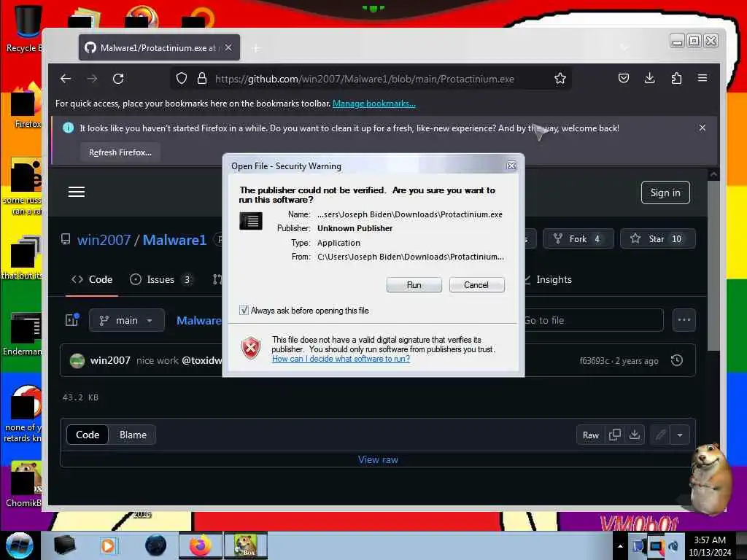Image resolution: width=747 pixels, height=560 pixels.
Task: Click the GitHub Sign in button
Action: pos(665,192)
